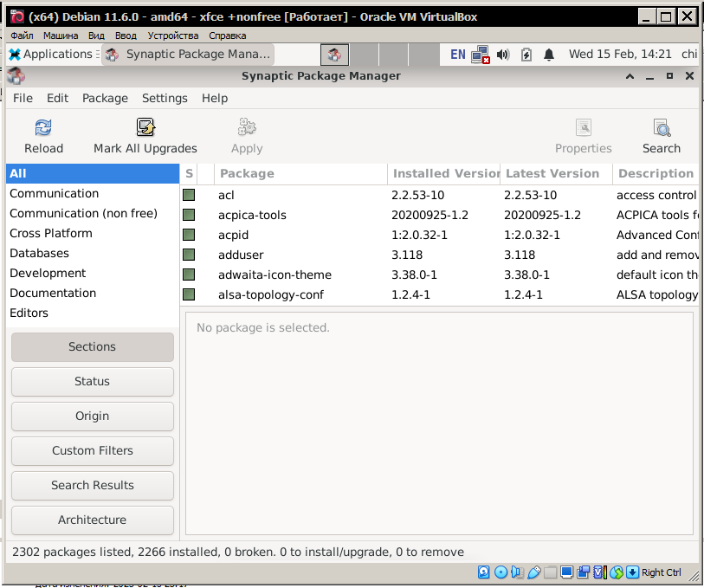Open package Properties from toolbar
The height and width of the screenshot is (588, 704).
point(584,137)
